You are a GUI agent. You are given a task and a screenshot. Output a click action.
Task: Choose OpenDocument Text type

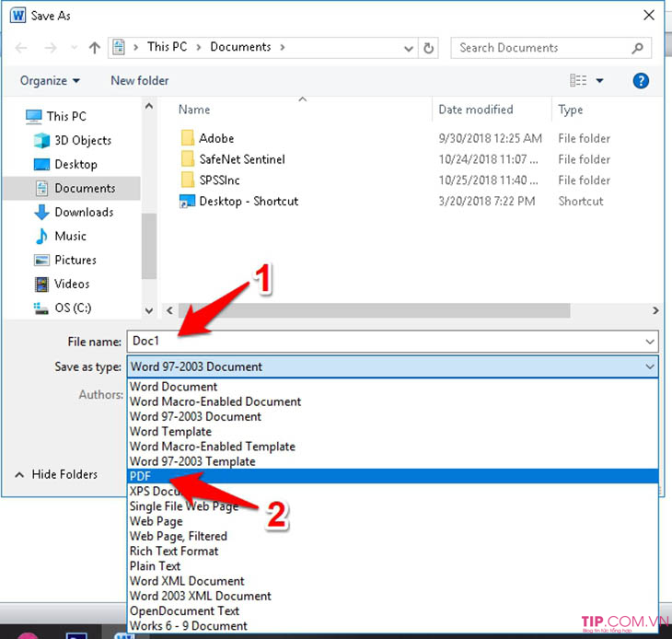coord(393,611)
